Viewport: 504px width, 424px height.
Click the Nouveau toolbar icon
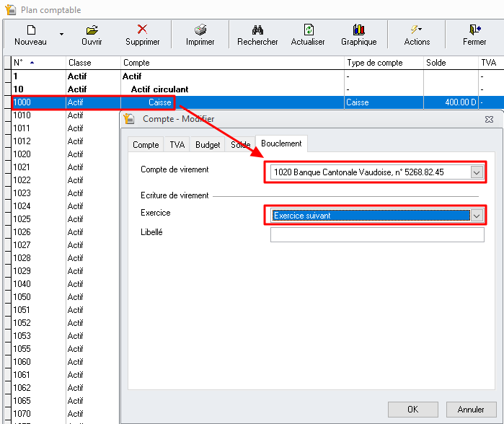30,30
